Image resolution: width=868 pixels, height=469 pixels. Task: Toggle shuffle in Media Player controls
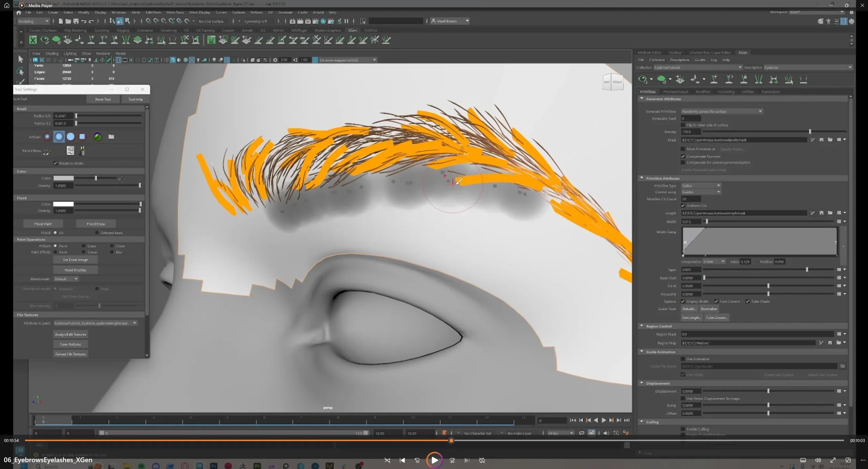tap(387, 460)
